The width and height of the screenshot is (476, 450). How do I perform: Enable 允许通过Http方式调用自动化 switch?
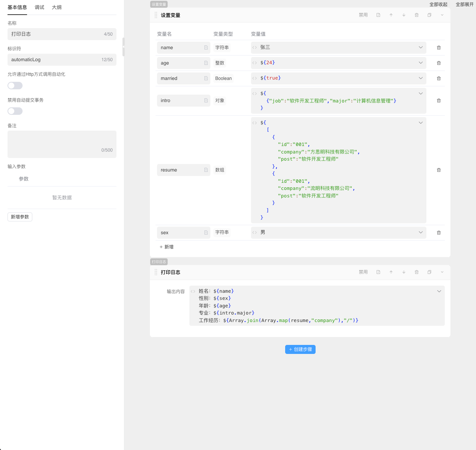(15, 86)
